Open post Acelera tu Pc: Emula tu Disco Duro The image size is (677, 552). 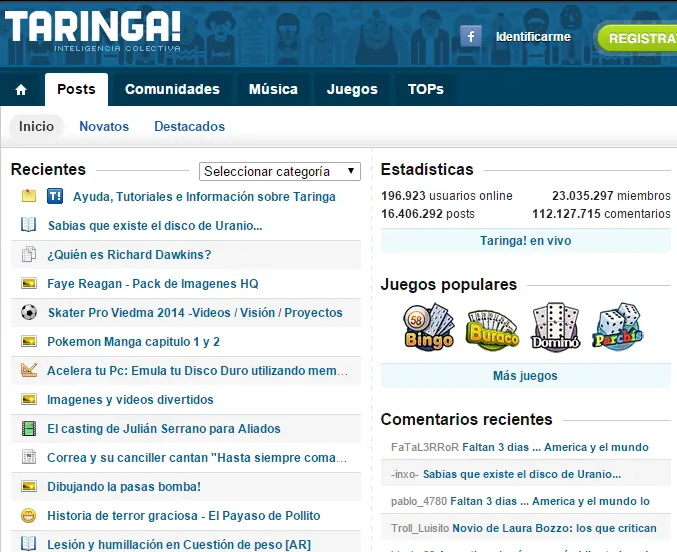click(197, 371)
